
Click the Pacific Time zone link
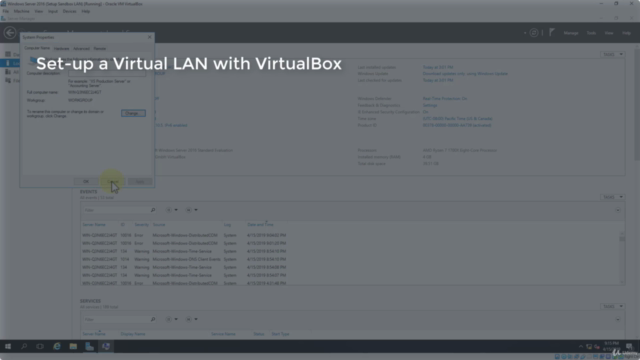click(x=457, y=119)
